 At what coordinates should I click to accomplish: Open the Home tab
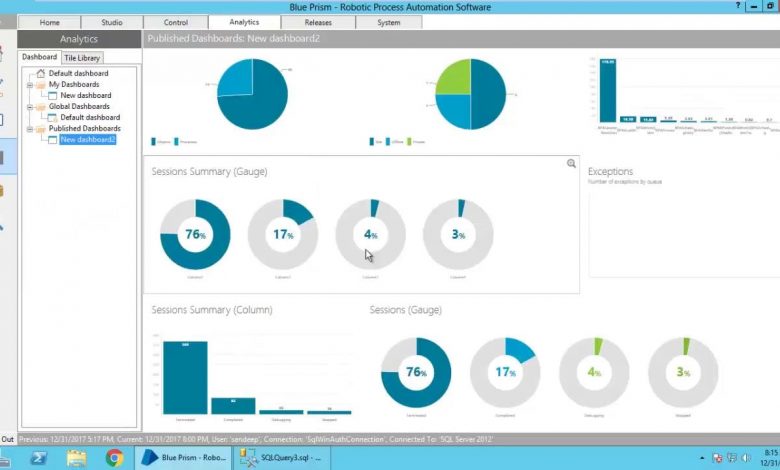pos(49,22)
